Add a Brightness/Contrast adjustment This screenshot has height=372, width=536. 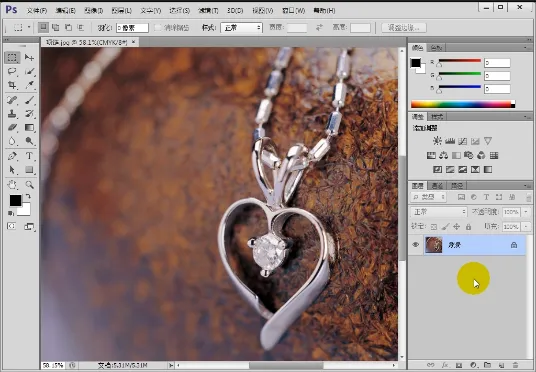(437, 141)
